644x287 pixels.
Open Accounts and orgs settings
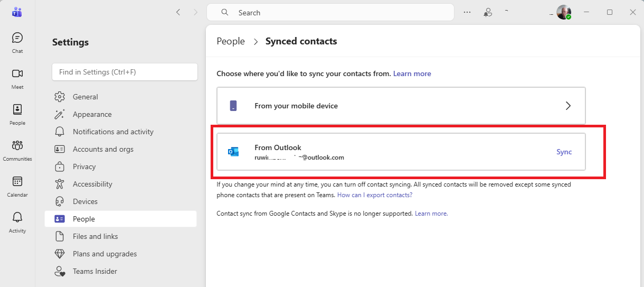tap(103, 149)
